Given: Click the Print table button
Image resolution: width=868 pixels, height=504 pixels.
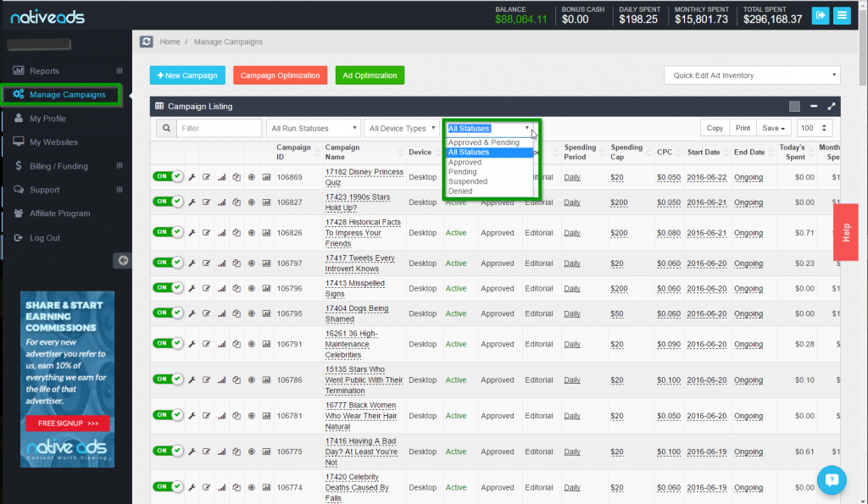Looking at the screenshot, I should 743,129.
